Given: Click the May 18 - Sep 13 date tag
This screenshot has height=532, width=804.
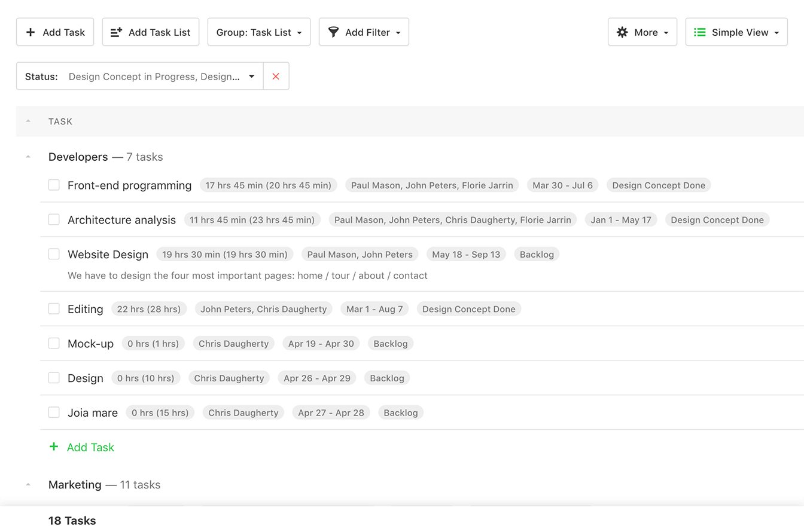Looking at the screenshot, I should 466,255.
